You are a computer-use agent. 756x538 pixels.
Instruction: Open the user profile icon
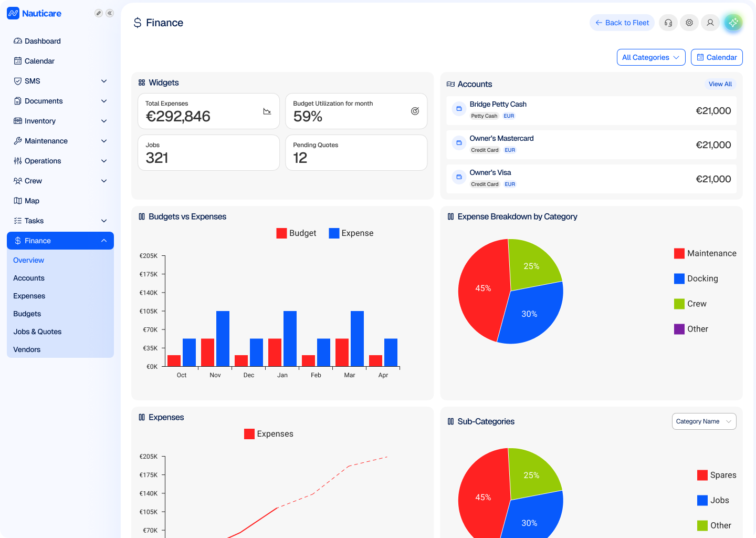[710, 23]
